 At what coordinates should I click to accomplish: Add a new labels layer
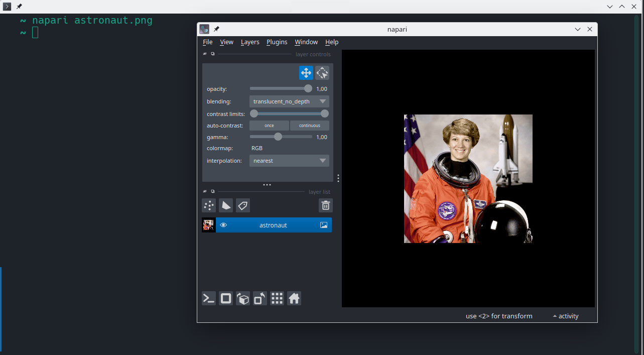(x=243, y=205)
